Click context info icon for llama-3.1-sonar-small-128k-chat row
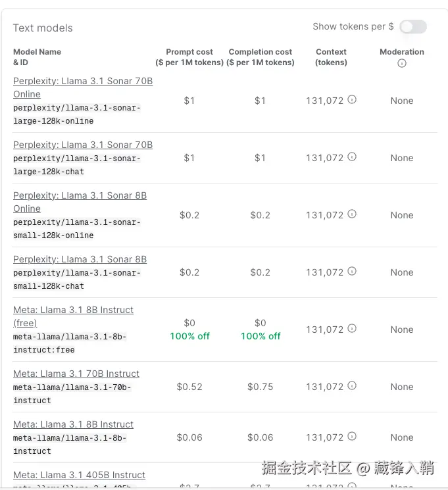 click(x=352, y=272)
